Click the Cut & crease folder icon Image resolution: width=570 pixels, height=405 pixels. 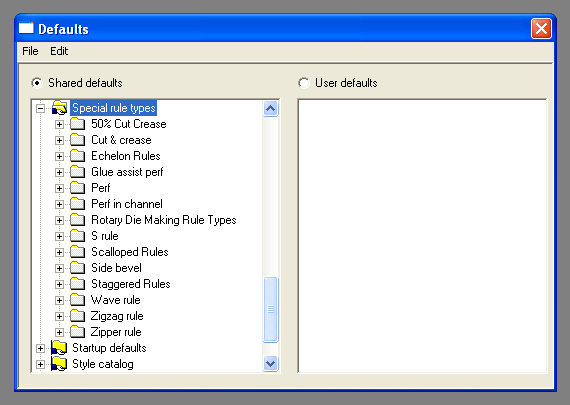coord(77,140)
